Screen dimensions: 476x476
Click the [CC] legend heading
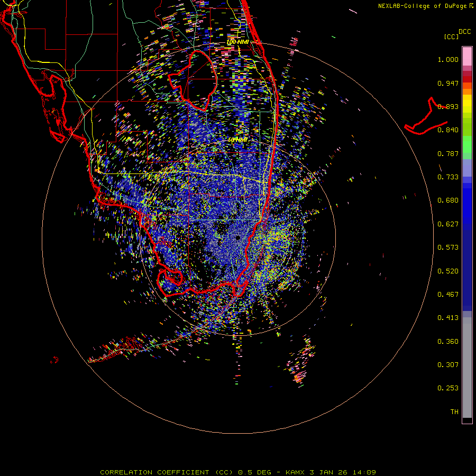(x=452, y=36)
